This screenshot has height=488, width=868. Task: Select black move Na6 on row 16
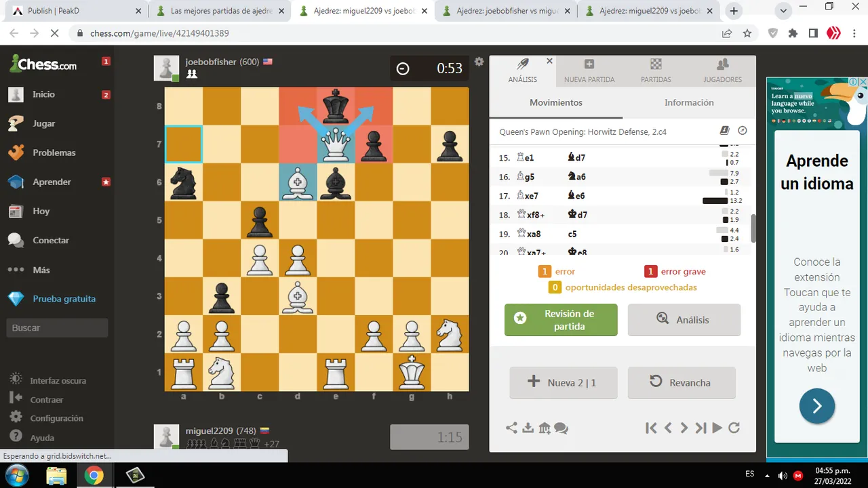click(576, 176)
